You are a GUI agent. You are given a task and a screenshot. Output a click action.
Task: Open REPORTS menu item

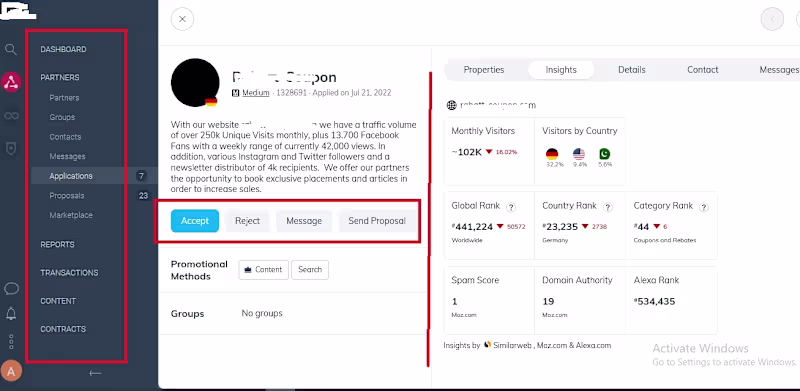(x=57, y=245)
